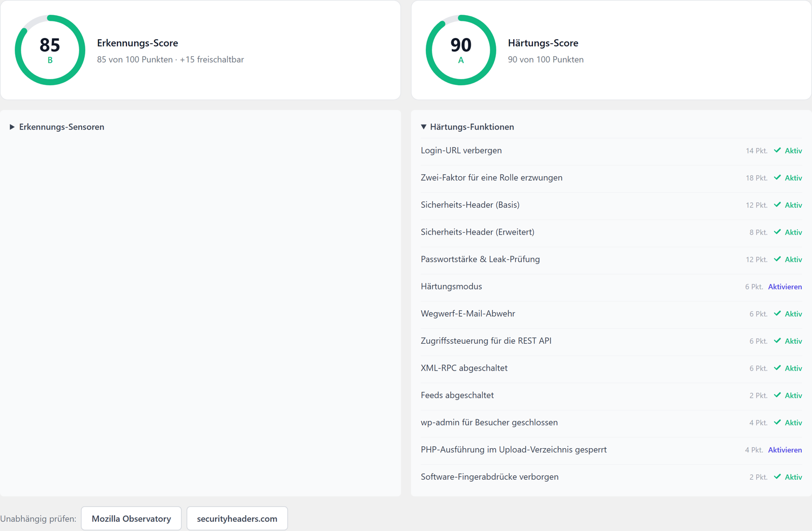The image size is (812, 531).
Task: Click the checkmark for Zugriffssteuerung REST API
Action: [777, 341]
